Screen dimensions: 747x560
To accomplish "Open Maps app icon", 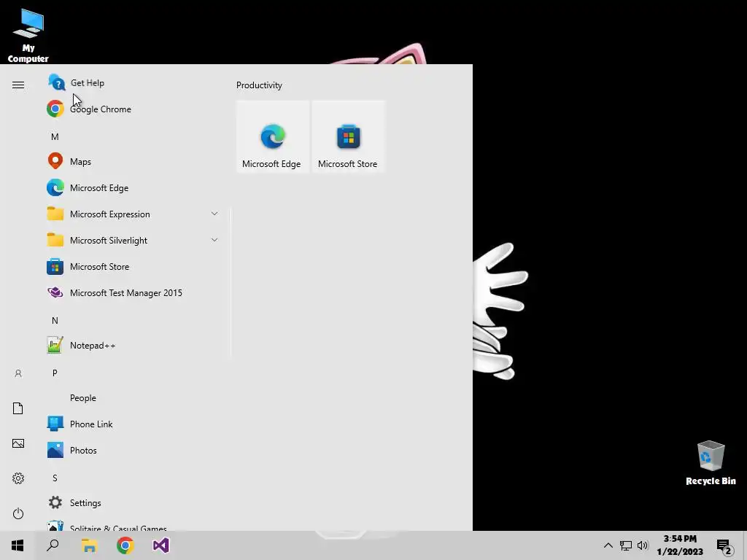I will [55, 161].
